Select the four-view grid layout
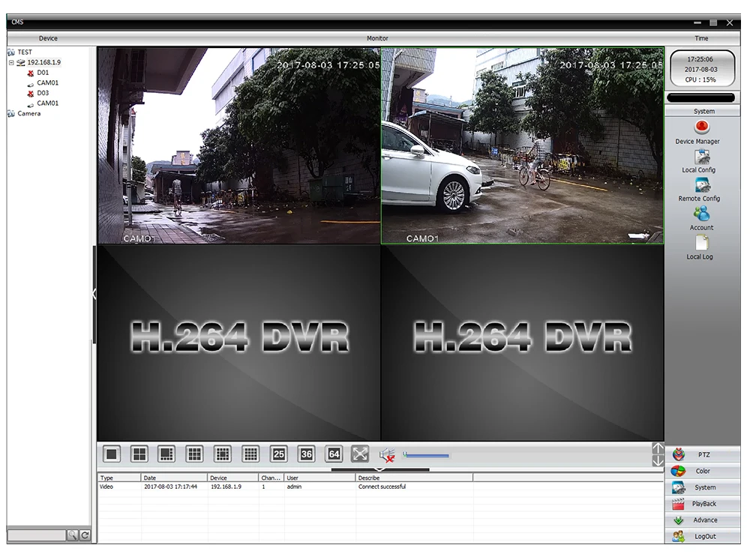750x560 pixels. pos(139,454)
